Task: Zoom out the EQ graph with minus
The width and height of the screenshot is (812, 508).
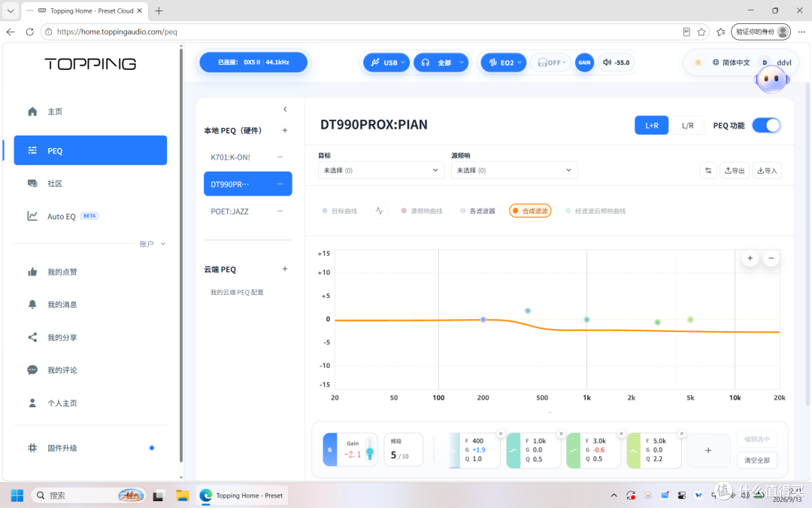Action: tap(771, 258)
